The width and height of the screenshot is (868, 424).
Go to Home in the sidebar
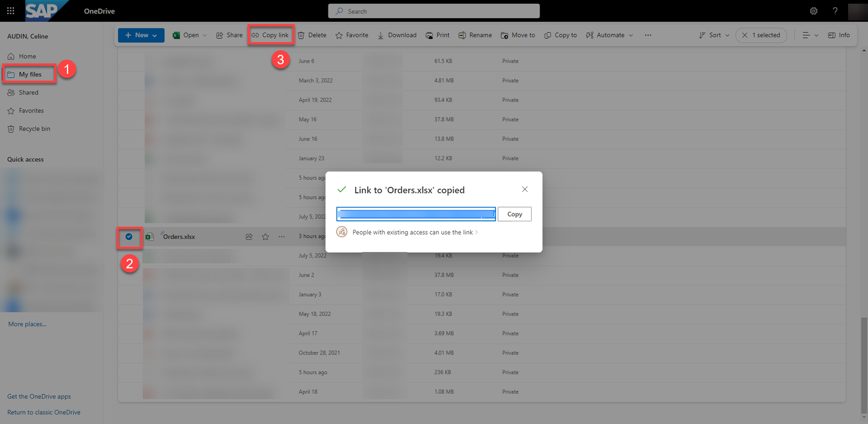point(22,56)
